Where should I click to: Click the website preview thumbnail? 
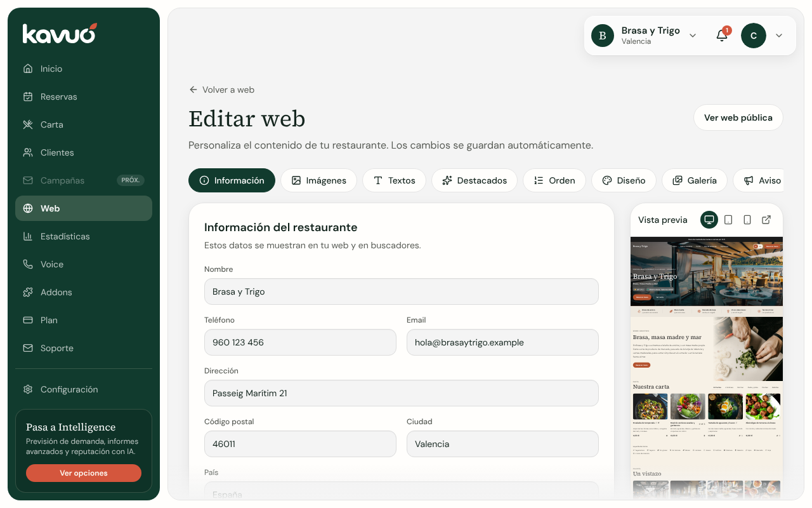(707, 368)
